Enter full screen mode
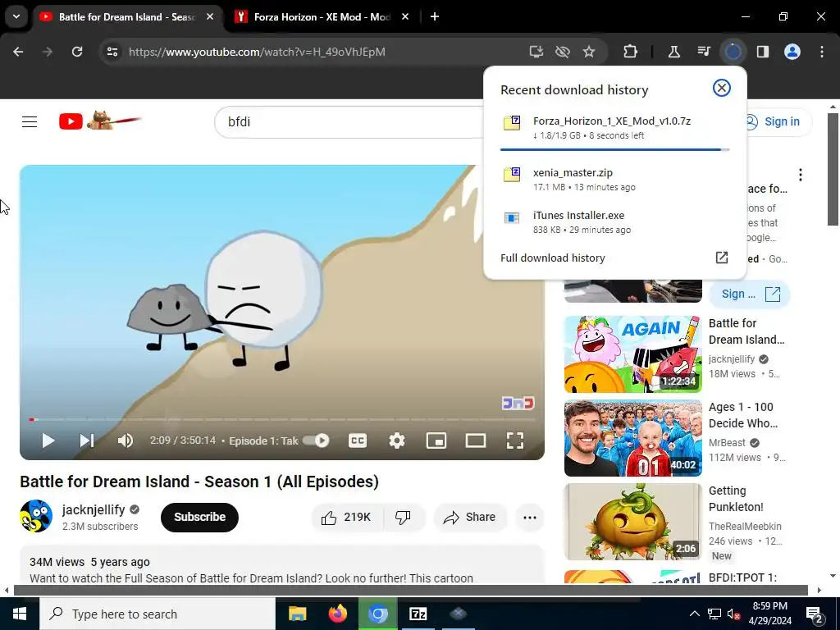Screen dimensions: 840x630 (515, 441)
